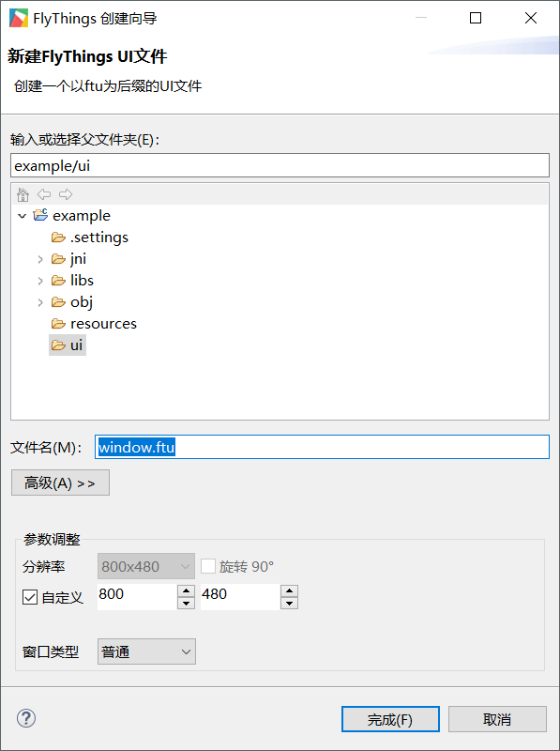The width and height of the screenshot is (560, 751).
Task: Click the resources folder icon
Action: [58, 324]
